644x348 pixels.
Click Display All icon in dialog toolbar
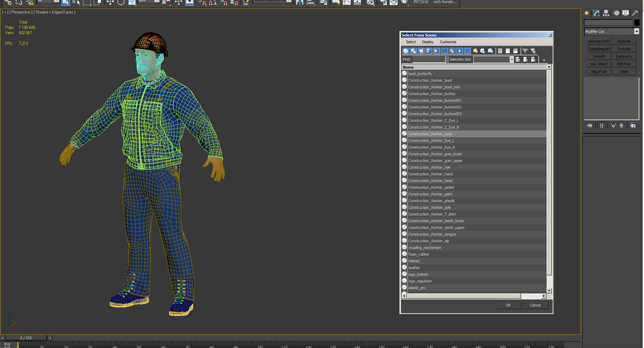pyautogui.click(x=500, y=51)
